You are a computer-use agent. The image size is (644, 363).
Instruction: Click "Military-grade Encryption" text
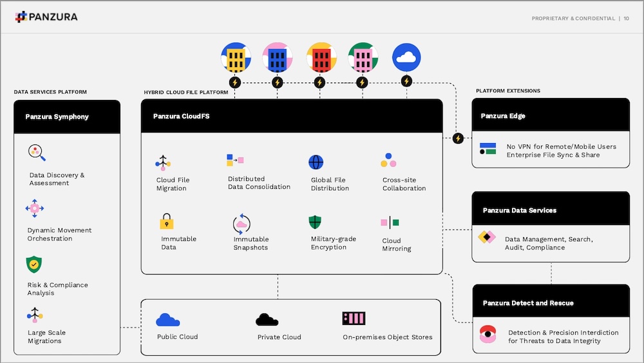click(x=334, y=243)
